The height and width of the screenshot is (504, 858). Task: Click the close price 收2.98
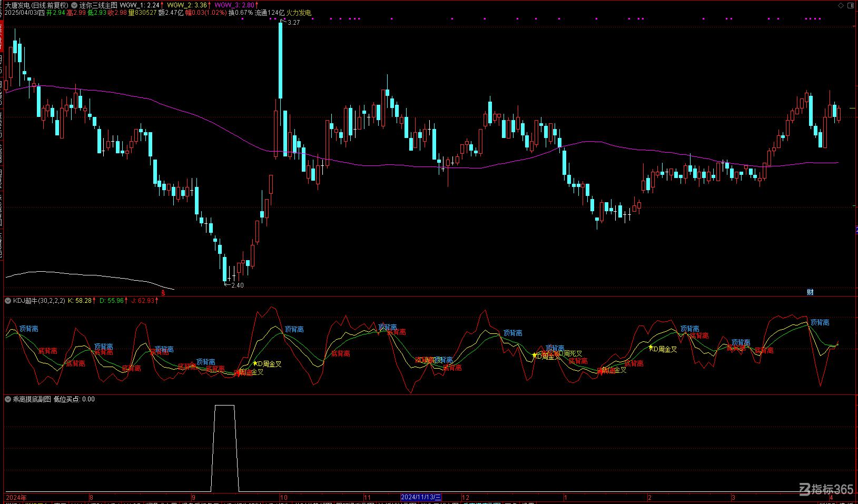[117, 13]
